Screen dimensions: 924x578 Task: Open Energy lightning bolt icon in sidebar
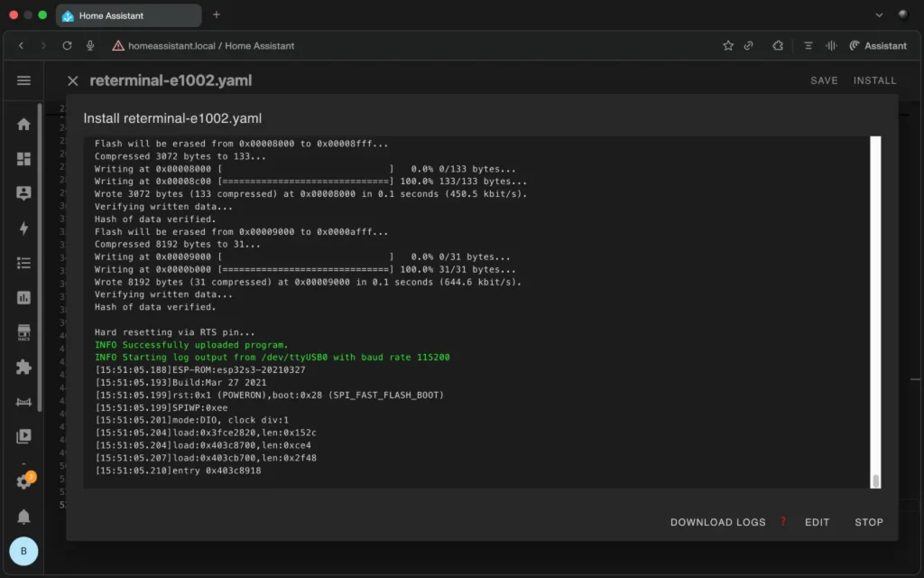pyautogui.click(x=23, y=228)
